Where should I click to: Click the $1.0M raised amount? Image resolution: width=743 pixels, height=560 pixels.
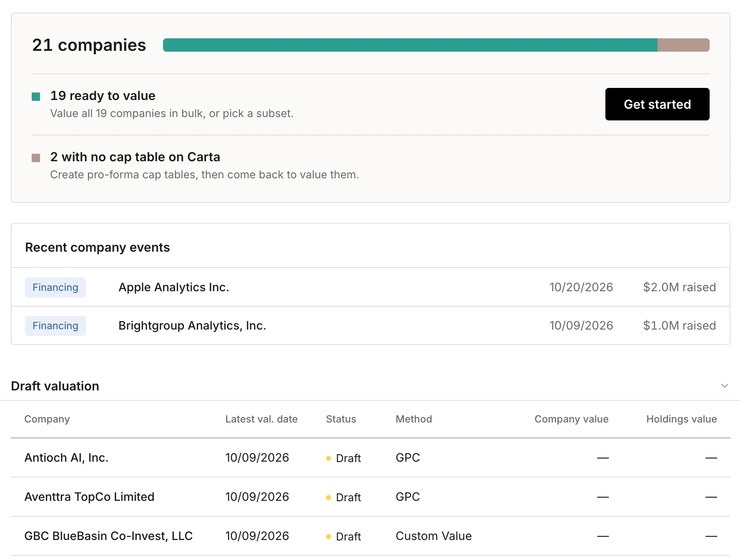(x=680, y=325)
